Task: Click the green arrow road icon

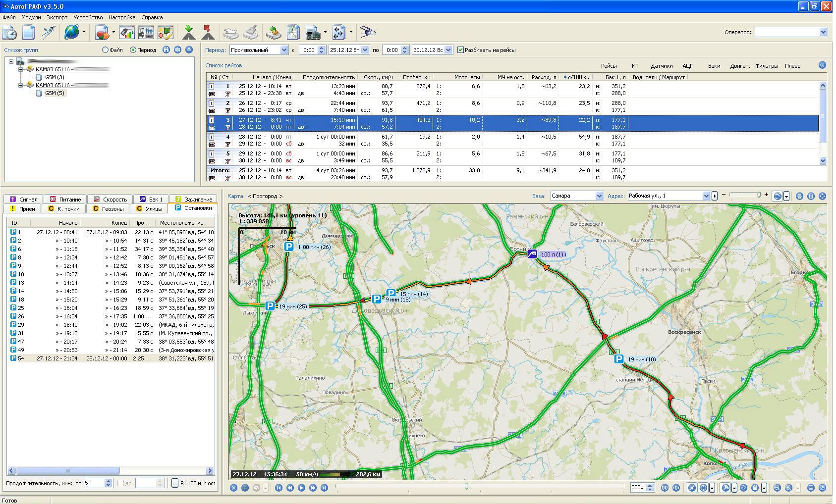Action: point(188,32)
